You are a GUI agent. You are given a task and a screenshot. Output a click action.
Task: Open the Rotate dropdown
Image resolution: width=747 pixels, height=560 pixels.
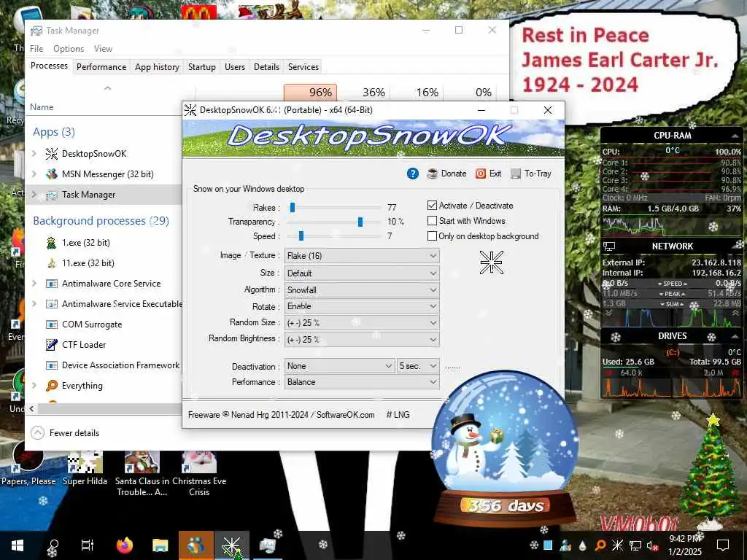(362, 306)
